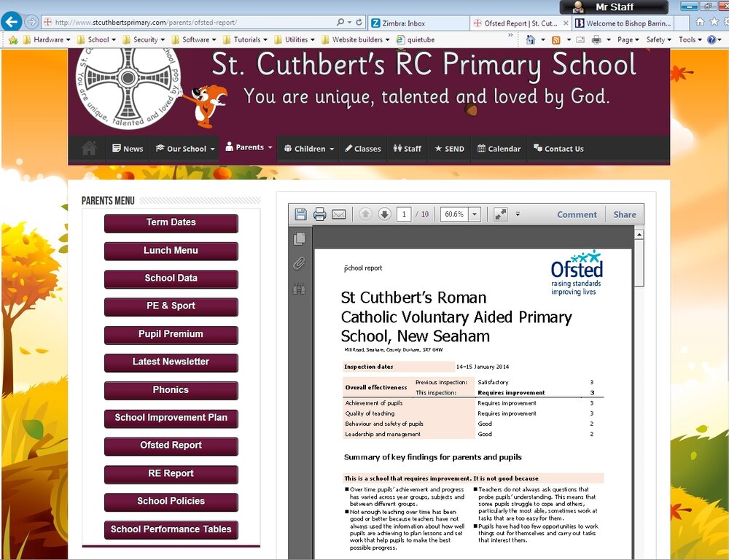729x560 pixels.
Task: Open the PDF toolbar extra options small arrow
Action: tap(518, 214)
